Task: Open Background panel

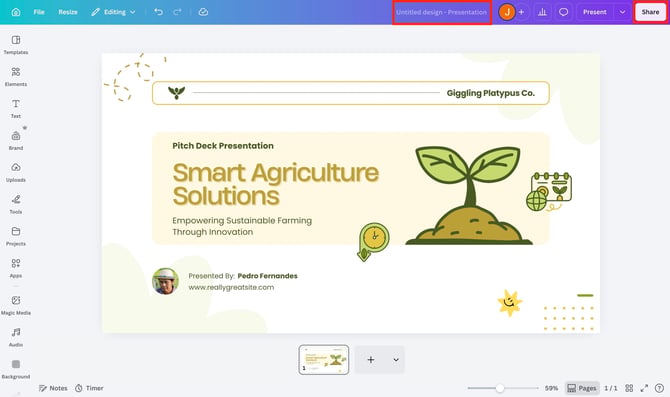Action: pyautogui.click(x=16, y=369)
